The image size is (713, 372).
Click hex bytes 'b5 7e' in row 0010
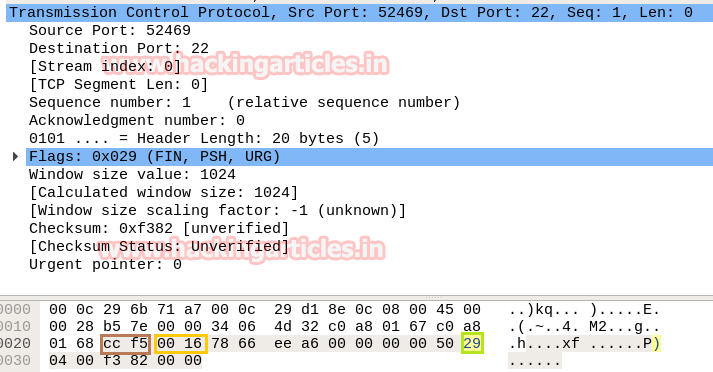click(x=126, y=327)
